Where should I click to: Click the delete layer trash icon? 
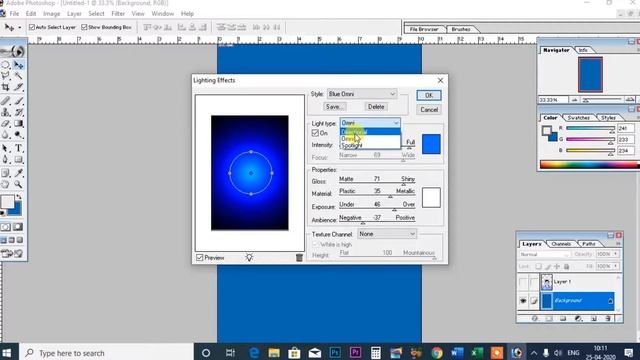608,318
